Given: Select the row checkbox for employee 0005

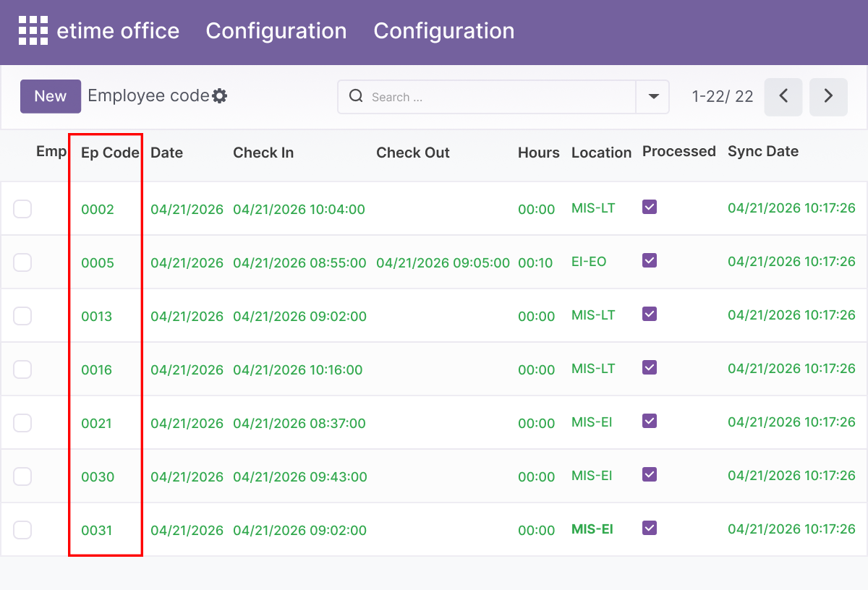Looking at the screenshot, I should pyautogui.click(x=22, y=262).
